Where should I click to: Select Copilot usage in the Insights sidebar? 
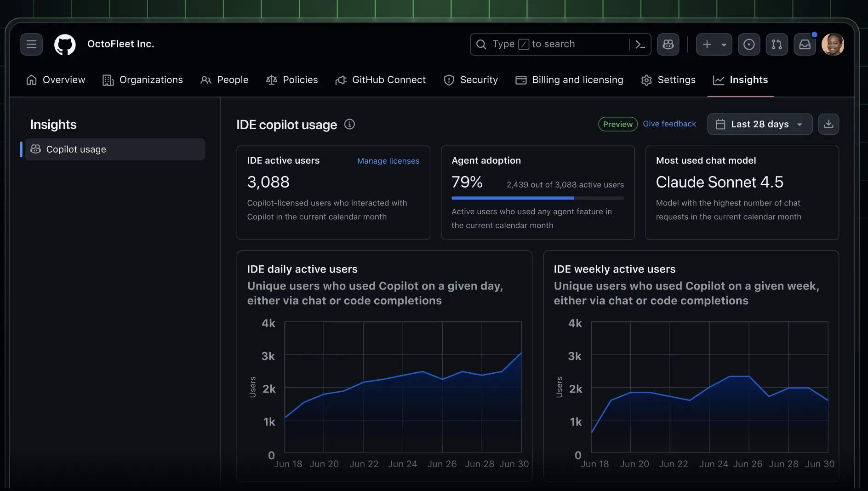coord(113,149)
